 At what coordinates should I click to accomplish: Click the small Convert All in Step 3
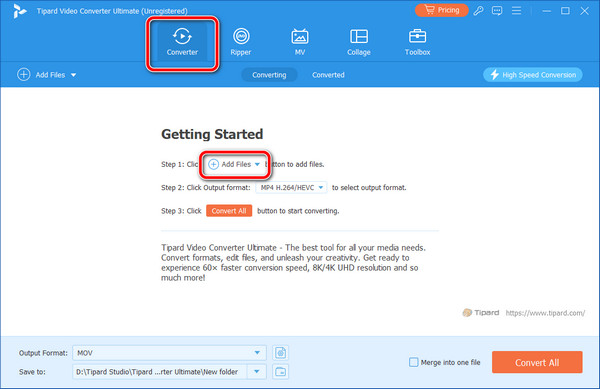(x=229, y=211)
